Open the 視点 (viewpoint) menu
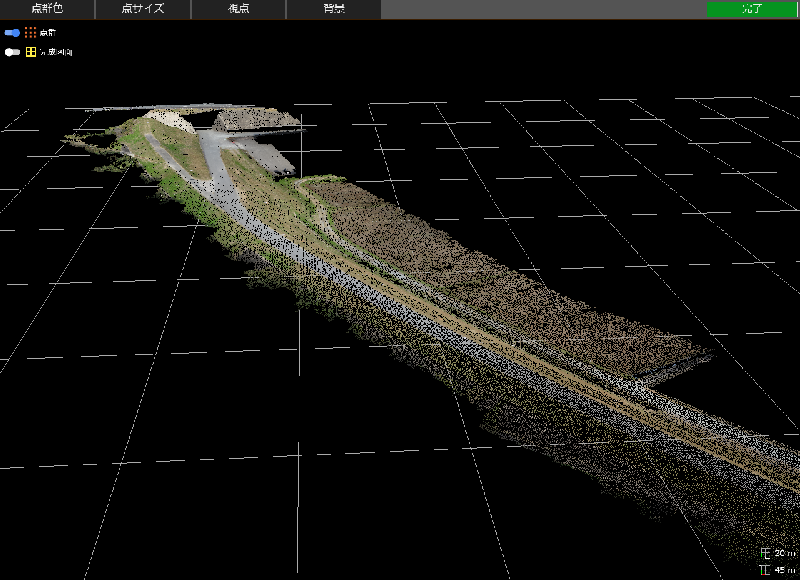Image resolution: width=800 pixels, height=580 pixels. (x=237, y=9)
